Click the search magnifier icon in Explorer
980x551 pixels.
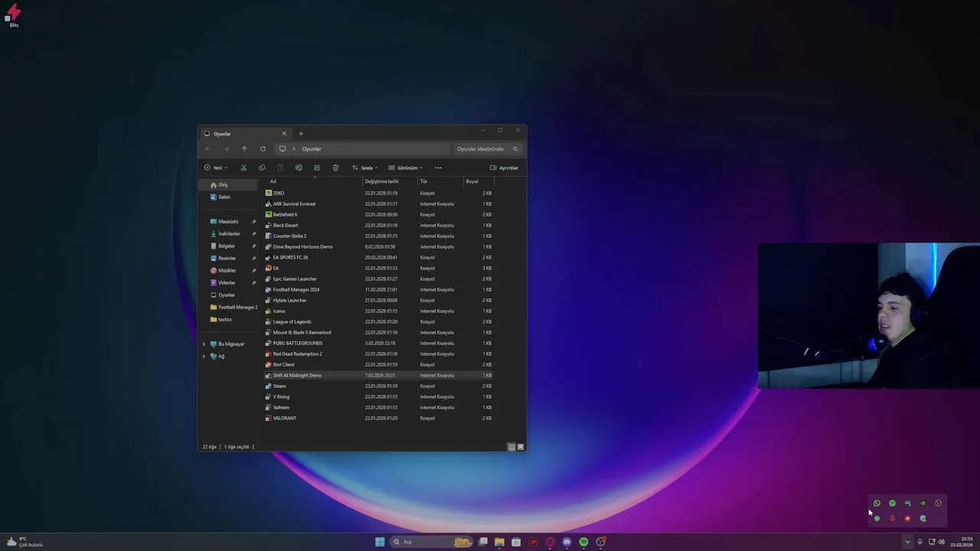point(515,148)
